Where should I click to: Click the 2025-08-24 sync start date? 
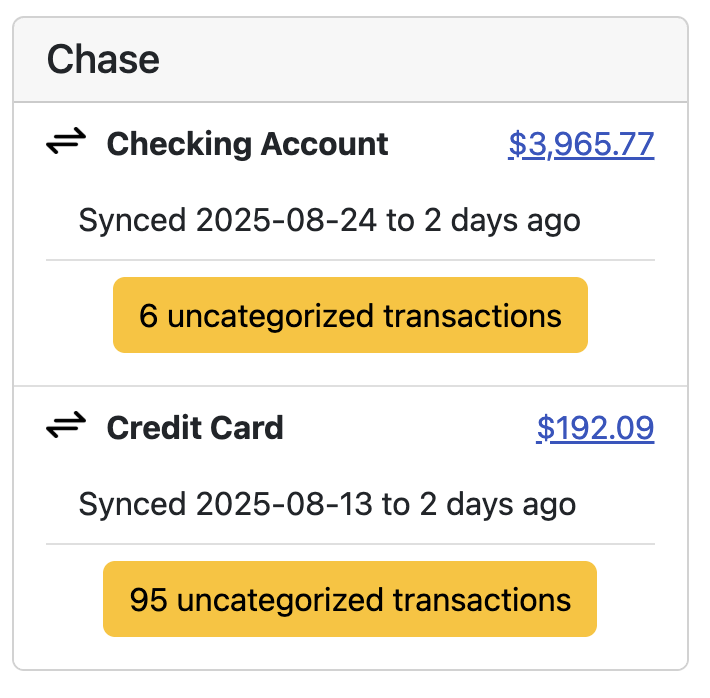pos(290,220)
